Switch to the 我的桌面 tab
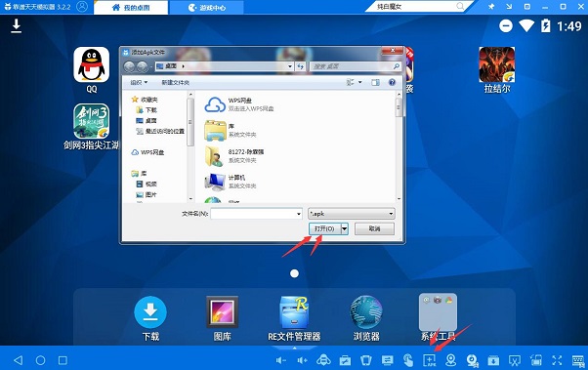This screenshot has width=588, height=370. pos(131,8)
